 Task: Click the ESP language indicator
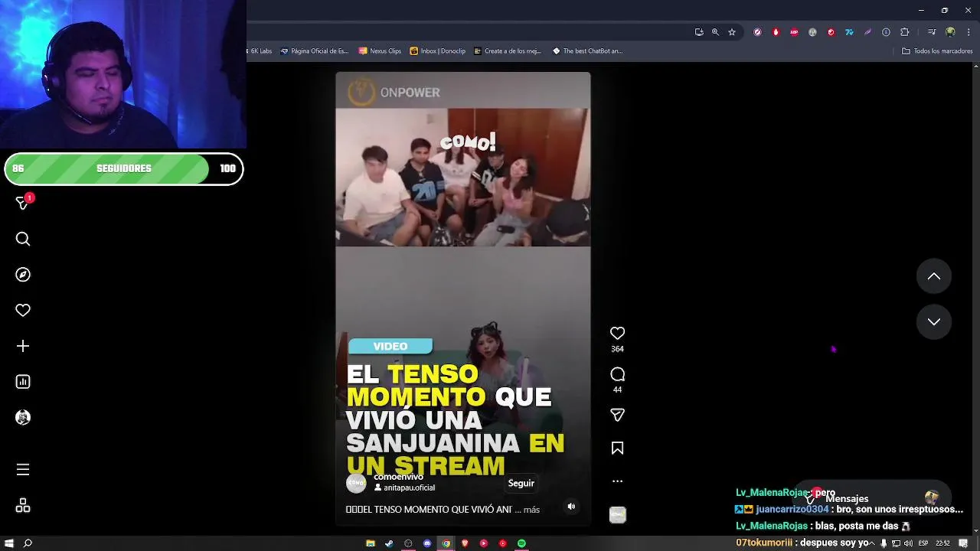(924, 543)
